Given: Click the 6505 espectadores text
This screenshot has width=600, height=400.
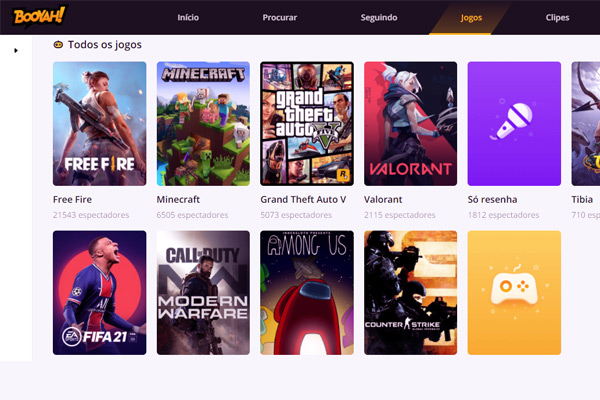Looking at the screenshot, I should [x=192, y=215].
